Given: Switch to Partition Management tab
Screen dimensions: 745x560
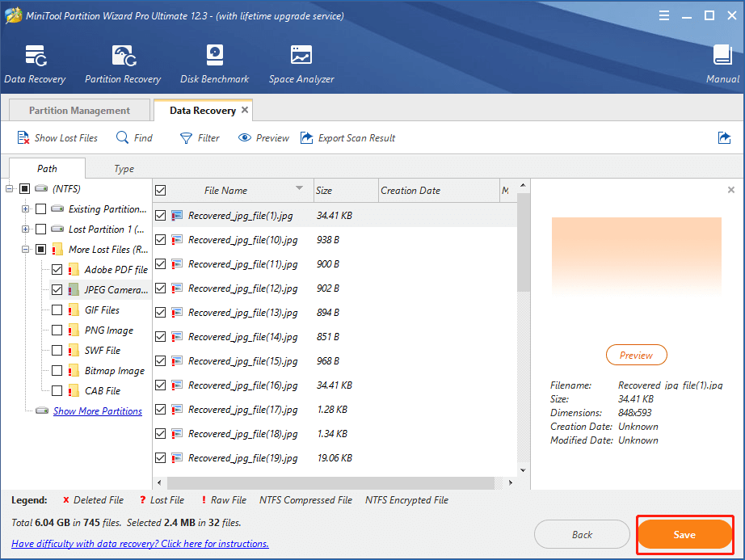Looking at the screenshot, I should coord(79,110).
